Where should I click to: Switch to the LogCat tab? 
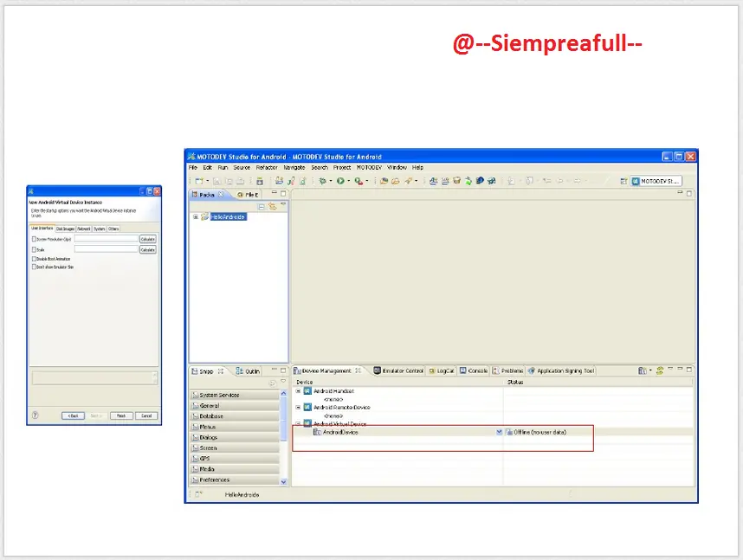[x=441, y=371]
